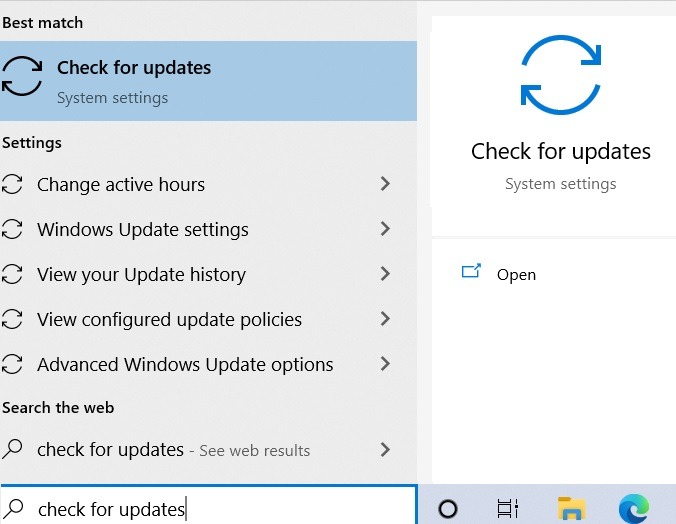Click the magnifier icon beside the web result
676x524 pixels.
tap(12, 449)
